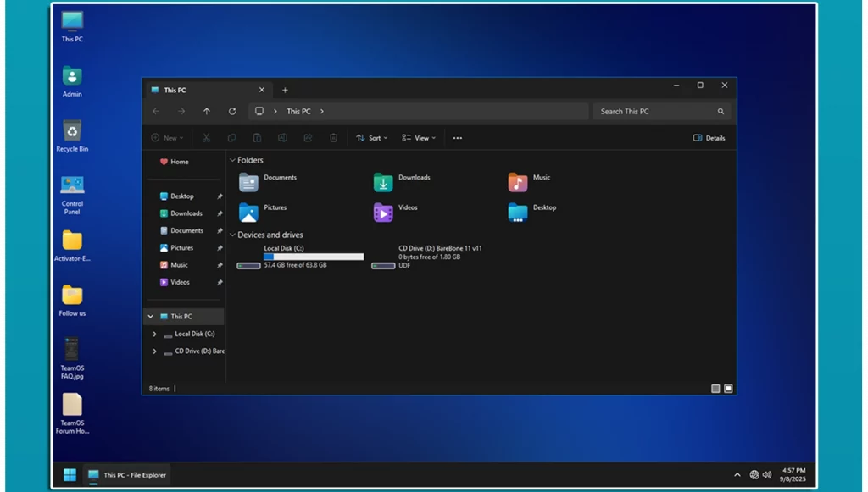Collapse the Folders section

[x=232, y=160]
